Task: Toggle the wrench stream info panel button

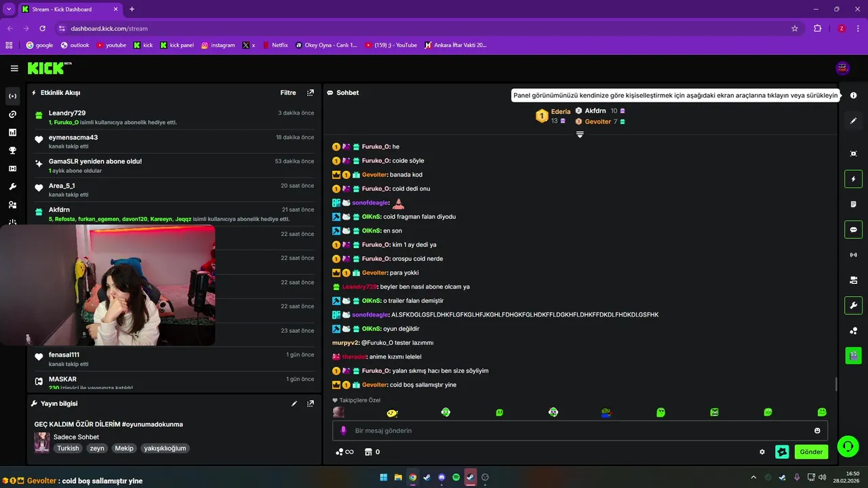Action: tap(853, 305)
